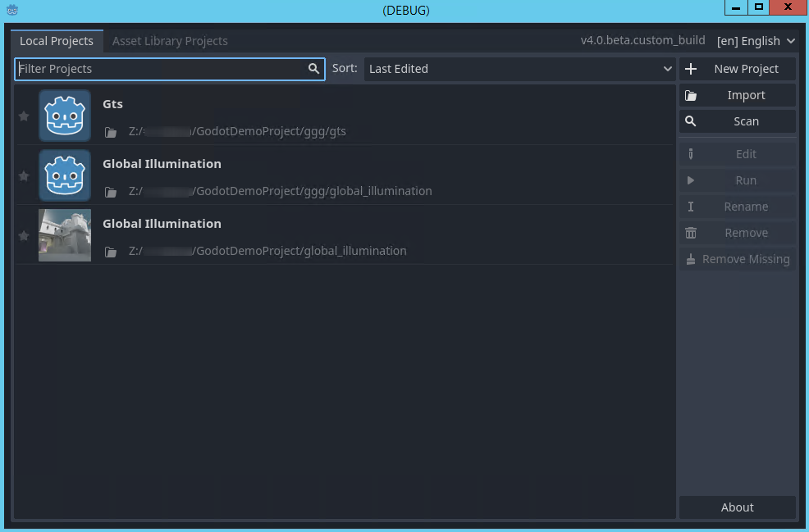This screenshot has height=532, width=809.
Task: Switch to the Local Projects tab
Action: pyautogui.click(x=57, y=41)
